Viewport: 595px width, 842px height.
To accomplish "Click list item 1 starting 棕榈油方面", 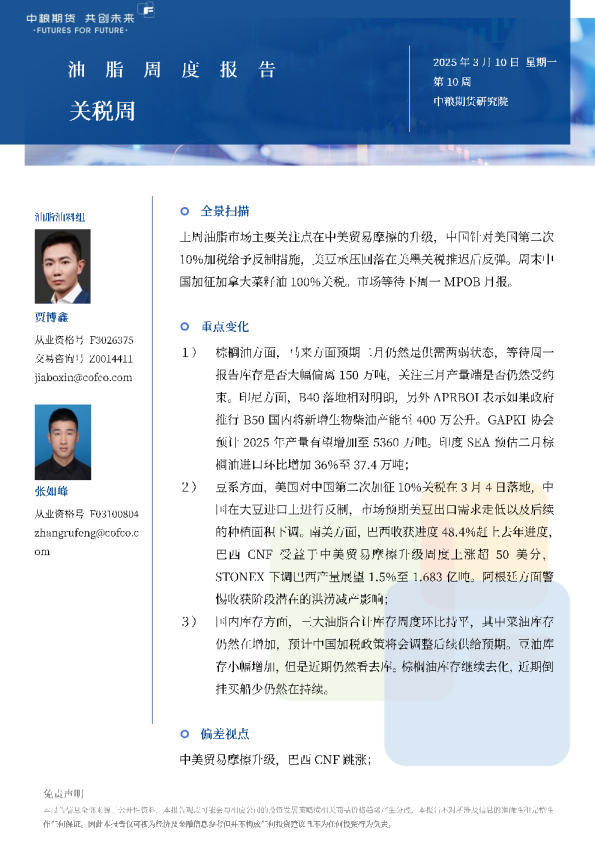I will point(367,408).
